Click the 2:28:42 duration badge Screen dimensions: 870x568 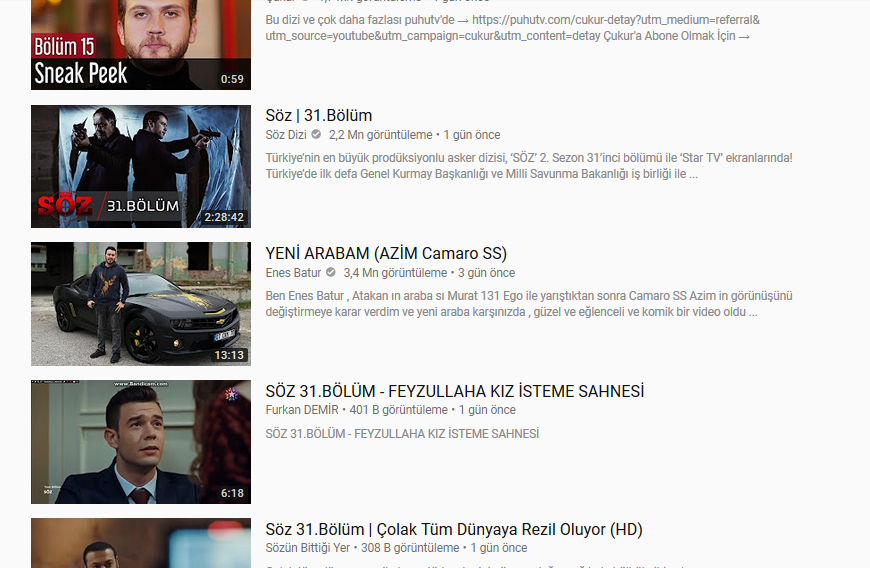coord(223,217)
